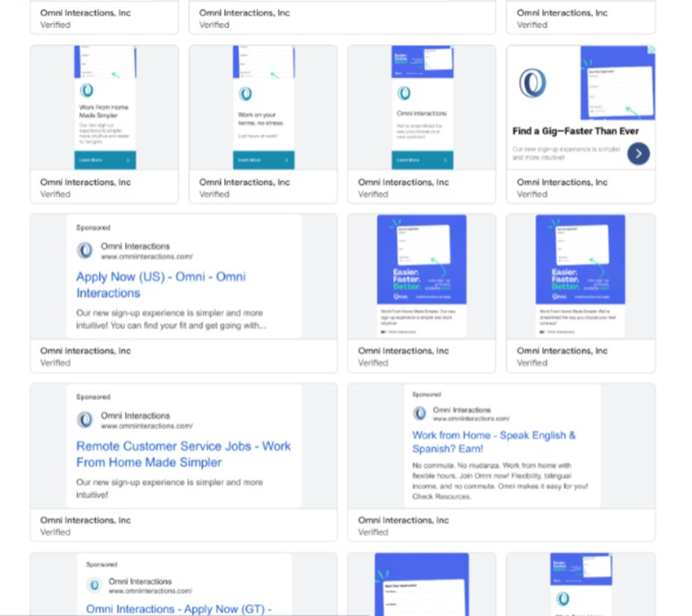
Task: Open the Easier Faster Better ad mentioning streamlined contract
Action: pyautogui.click(x=580, y=276)
